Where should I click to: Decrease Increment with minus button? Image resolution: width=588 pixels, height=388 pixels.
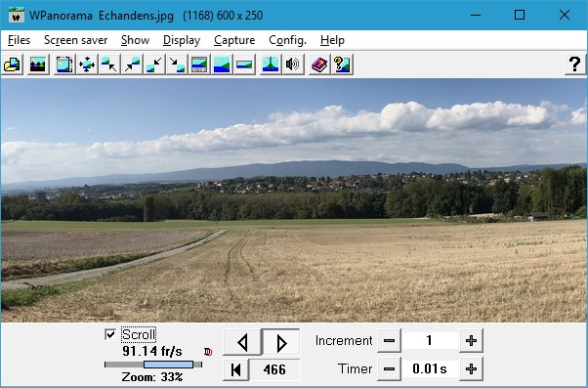click(389, 340)
